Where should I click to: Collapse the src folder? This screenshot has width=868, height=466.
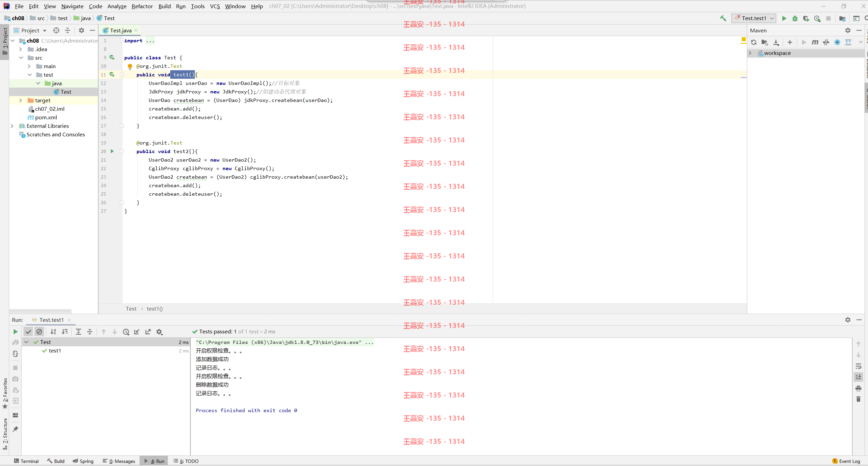[x=21, y=58]
